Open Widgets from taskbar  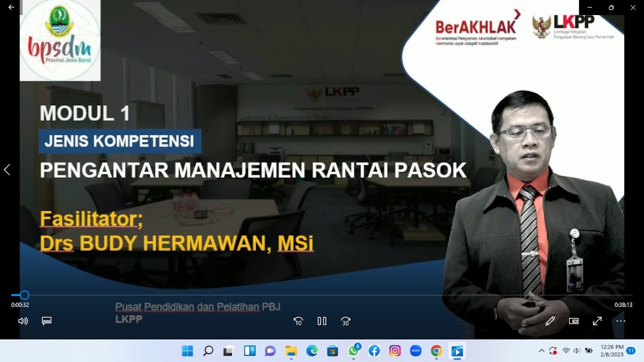pos(250,351)
